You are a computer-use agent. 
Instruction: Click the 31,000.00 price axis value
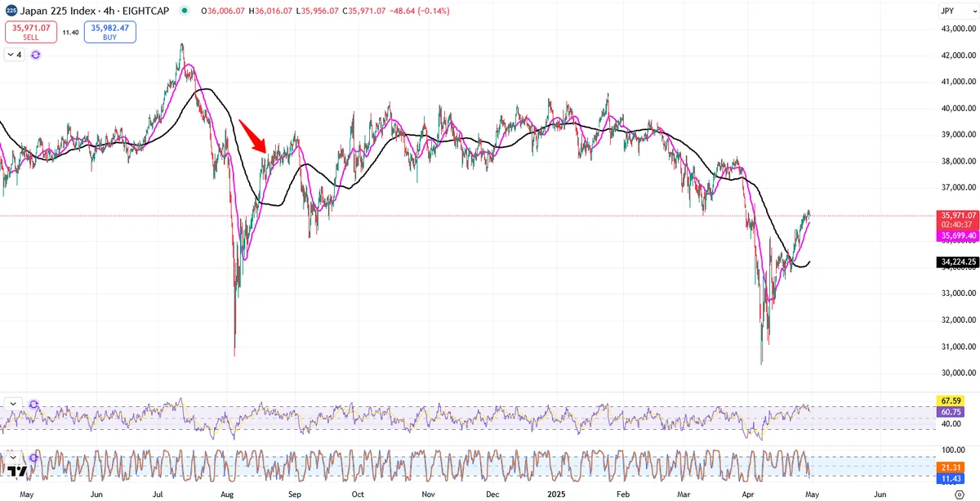pos(959,347)
